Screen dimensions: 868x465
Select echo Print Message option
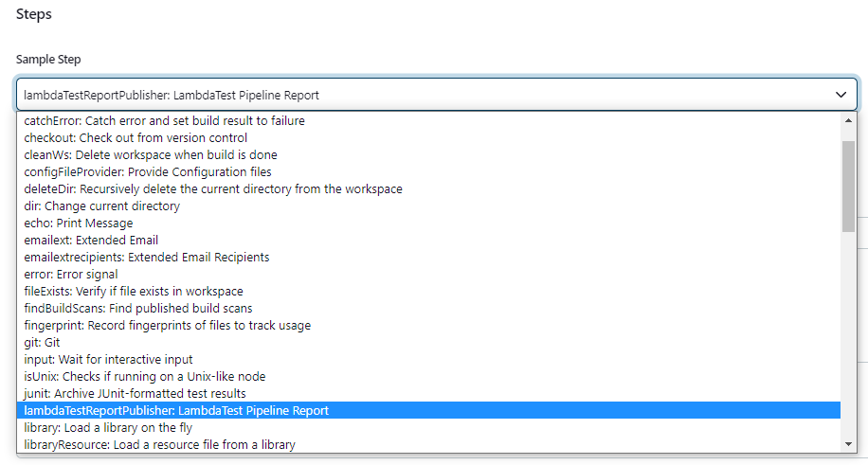click(79, 223)
